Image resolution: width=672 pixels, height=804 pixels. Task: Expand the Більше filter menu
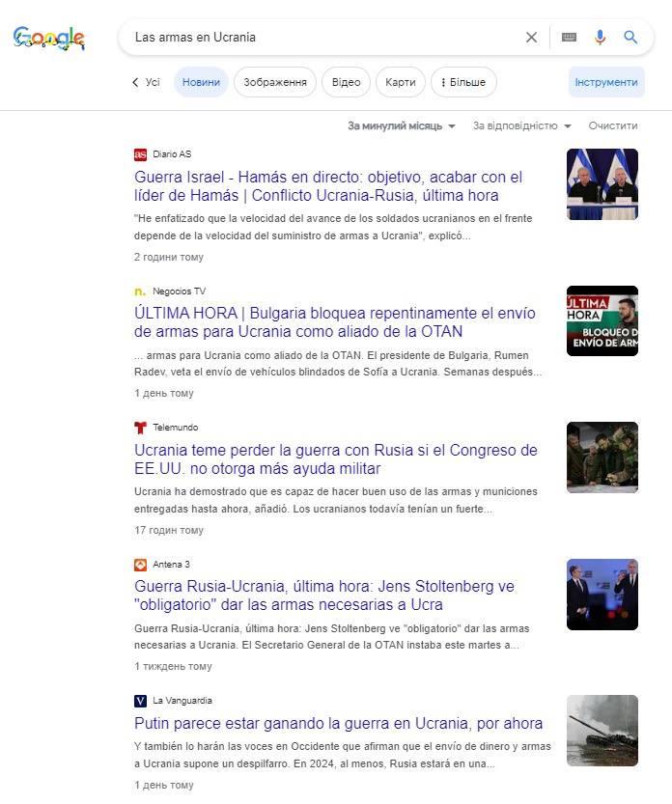click(463, 82)
